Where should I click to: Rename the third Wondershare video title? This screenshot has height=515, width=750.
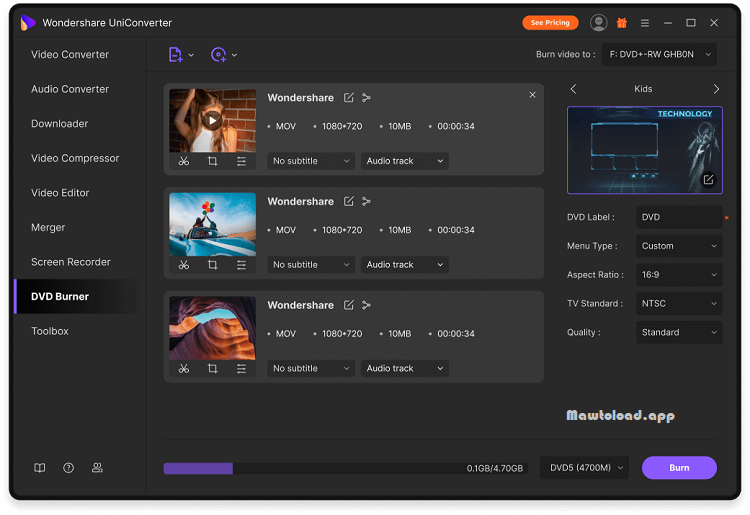pos(349,305)
